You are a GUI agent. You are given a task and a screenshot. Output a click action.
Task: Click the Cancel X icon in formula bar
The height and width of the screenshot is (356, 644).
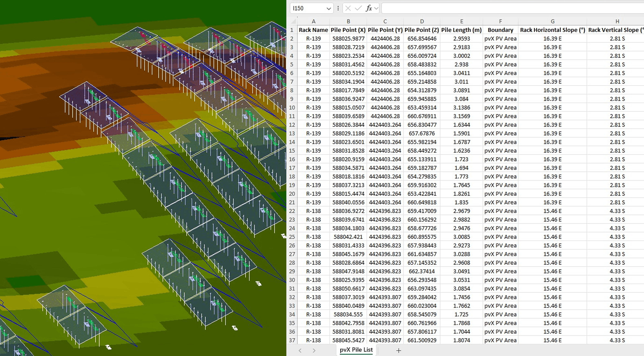(348, 8)
